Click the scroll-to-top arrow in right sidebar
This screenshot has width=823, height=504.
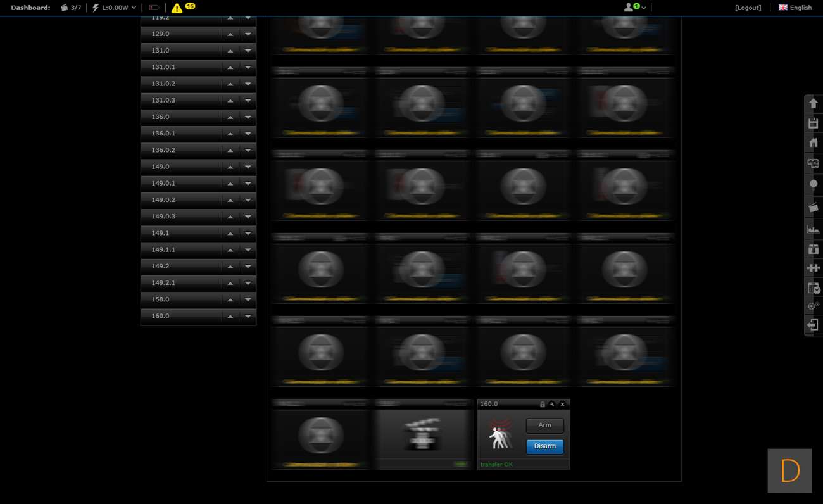point(814,103)
